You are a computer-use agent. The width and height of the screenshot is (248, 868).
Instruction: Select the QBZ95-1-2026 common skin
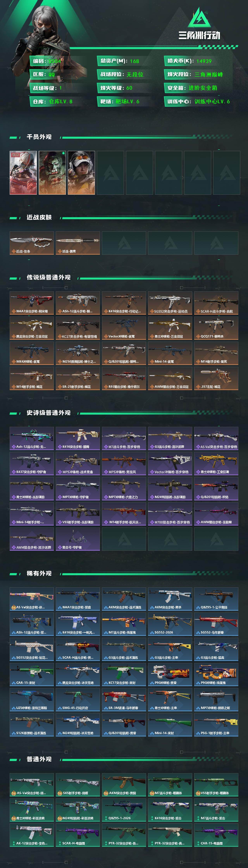click(x=124, y=810)
